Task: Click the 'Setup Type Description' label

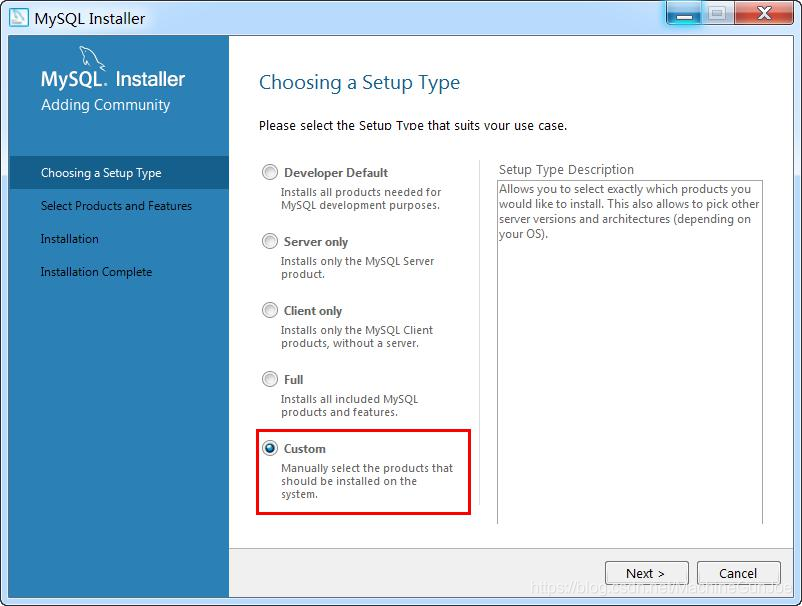Action: [x=566, y=169]
